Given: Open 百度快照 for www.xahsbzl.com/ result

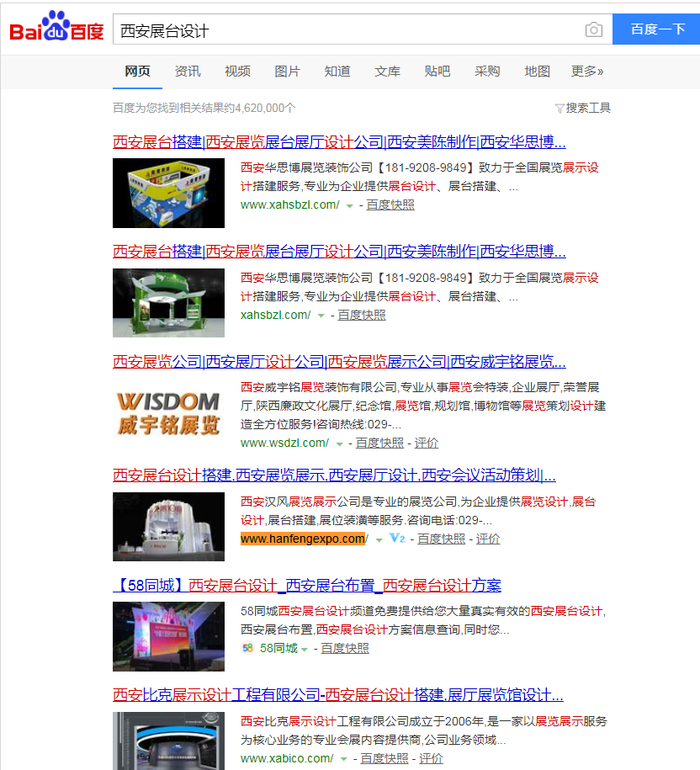Looking at the screenshot, I should pyautogui.click(x=390, y=204).
